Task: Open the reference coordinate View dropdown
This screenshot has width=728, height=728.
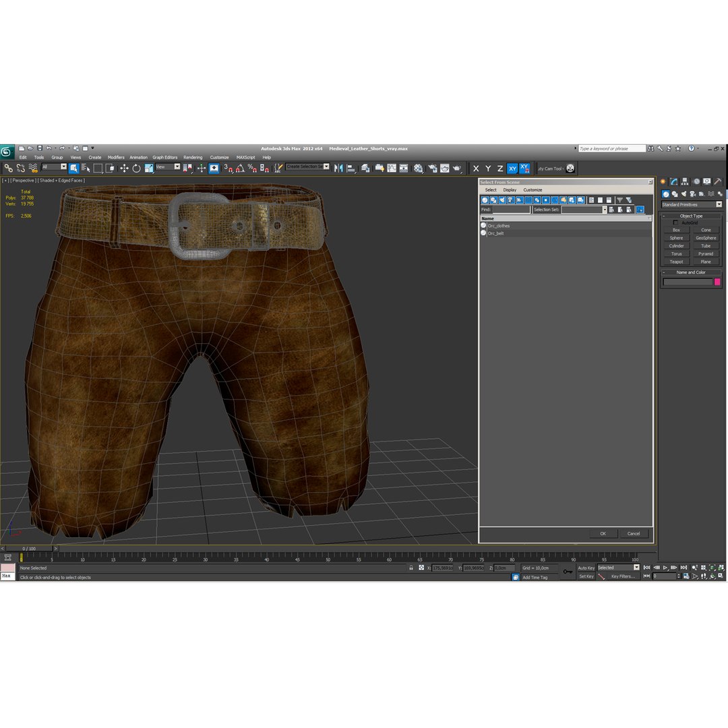Action: pyautogui.click(x=168, y=166)
